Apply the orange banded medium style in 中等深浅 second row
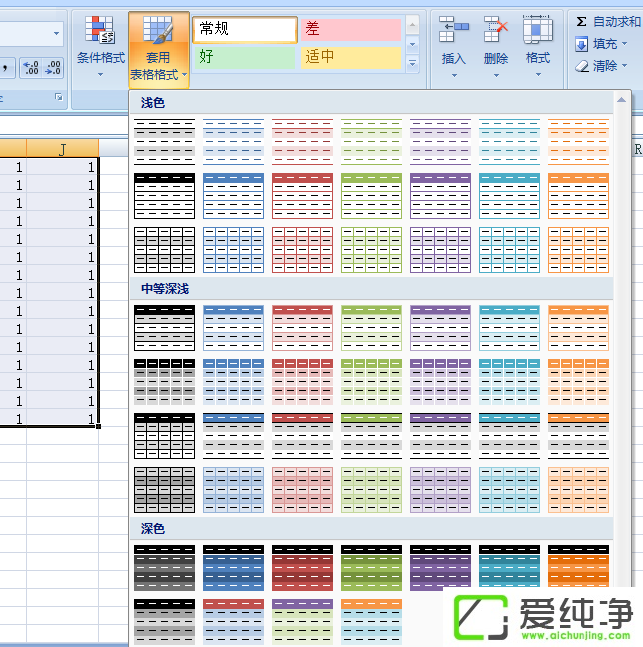Viewport: 643px width, 647px height. tap(578, 382)
